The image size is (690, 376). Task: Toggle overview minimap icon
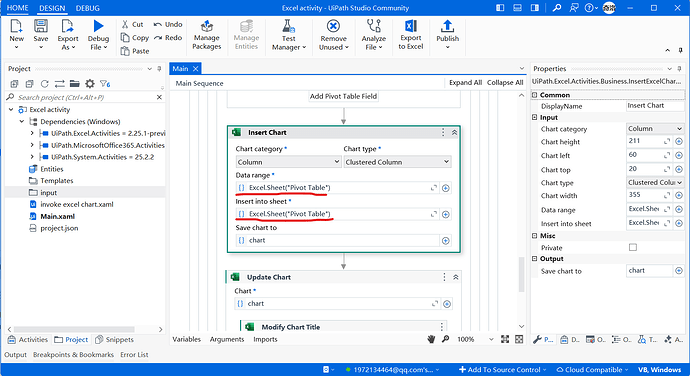coord(519,339)
